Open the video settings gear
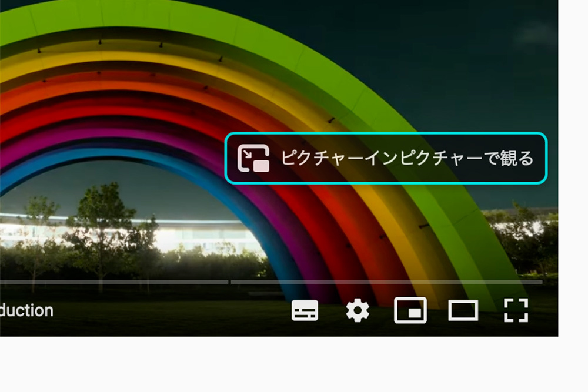Screen dimensions: 588x392 (x=358, y=310)
